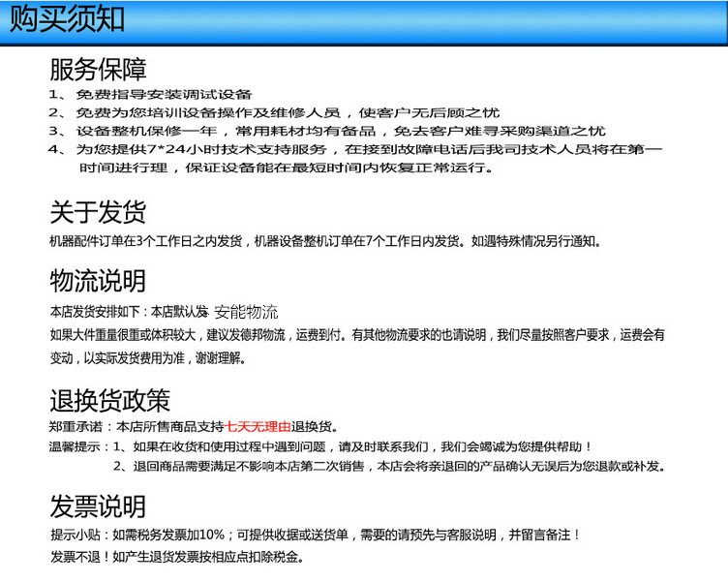Click item 1 免费指导安装调试设备
Image resolution: width=728 pixels, height=582 pixels.
click(165, 94)
